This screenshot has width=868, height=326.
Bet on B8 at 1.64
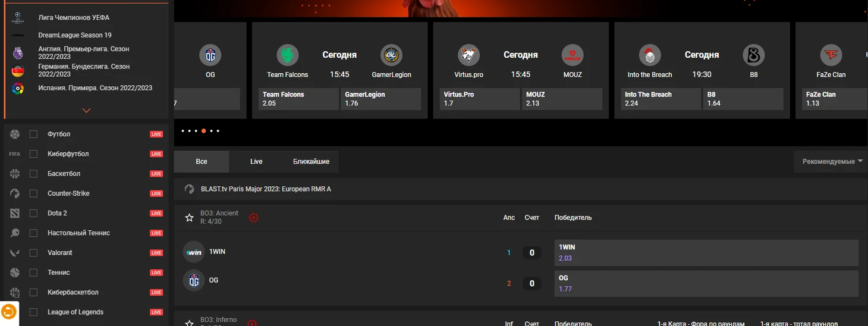(x=744, y=99)
